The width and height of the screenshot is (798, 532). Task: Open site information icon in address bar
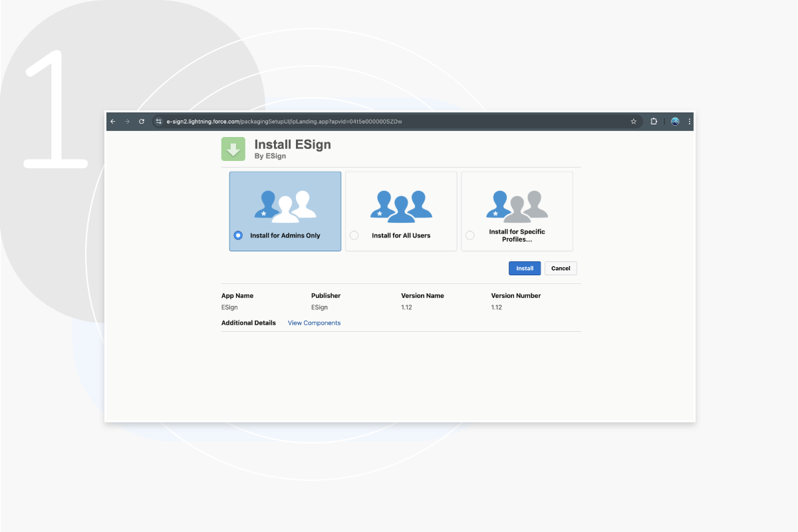coord(158,122)
